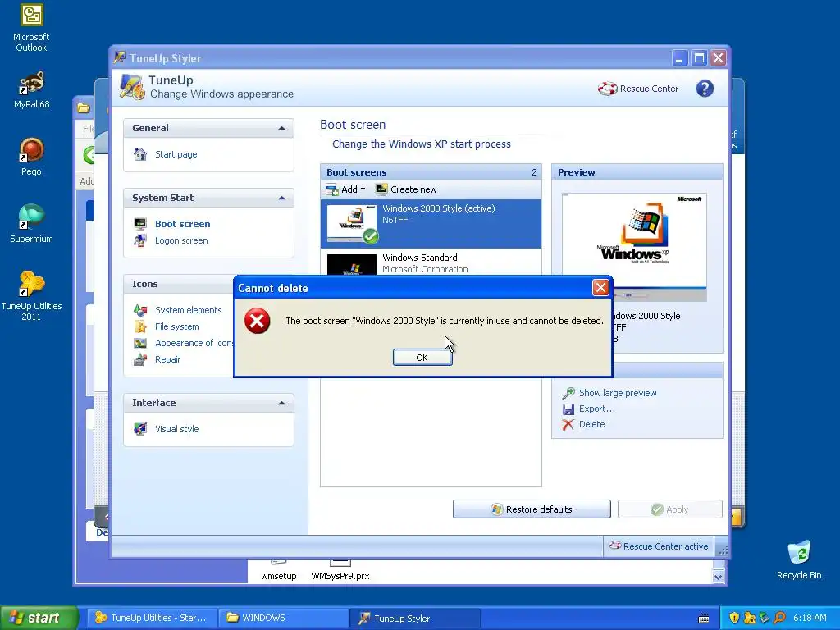Viewport: 840px width, 630px height.
Task: Click the boot screen preview image
Action: tap(634, 247)
